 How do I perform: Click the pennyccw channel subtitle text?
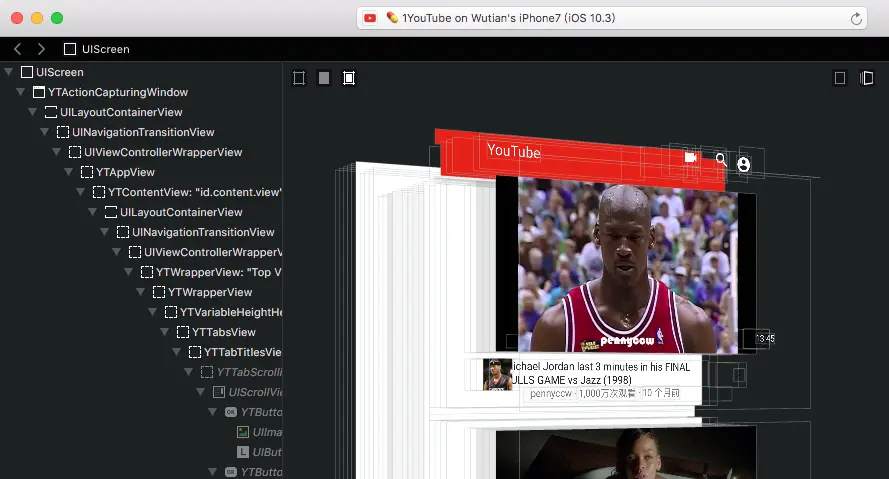click(x=551, y=393)
